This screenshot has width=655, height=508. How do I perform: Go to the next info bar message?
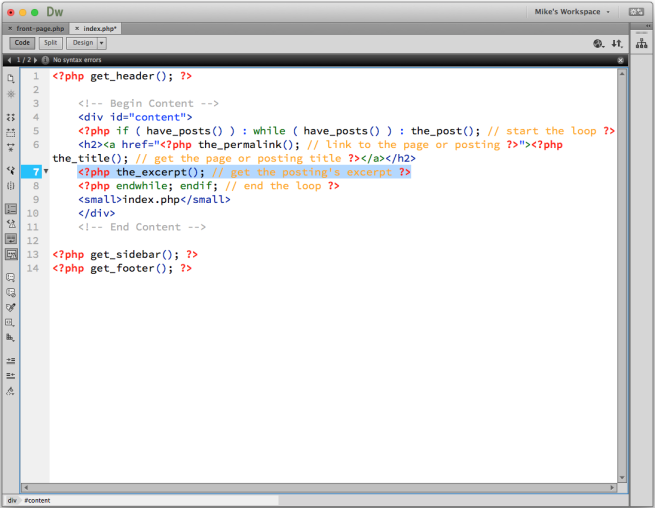(36, 60)
